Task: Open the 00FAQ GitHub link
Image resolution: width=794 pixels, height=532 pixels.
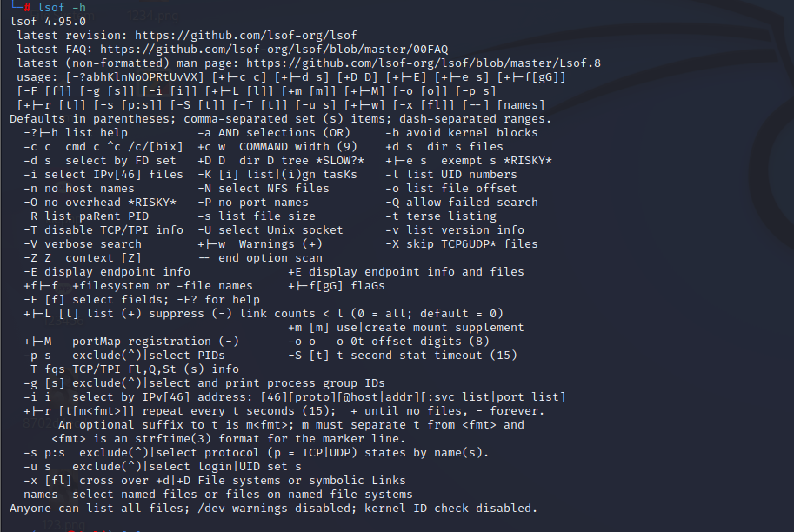Action: tap(274, 50)
